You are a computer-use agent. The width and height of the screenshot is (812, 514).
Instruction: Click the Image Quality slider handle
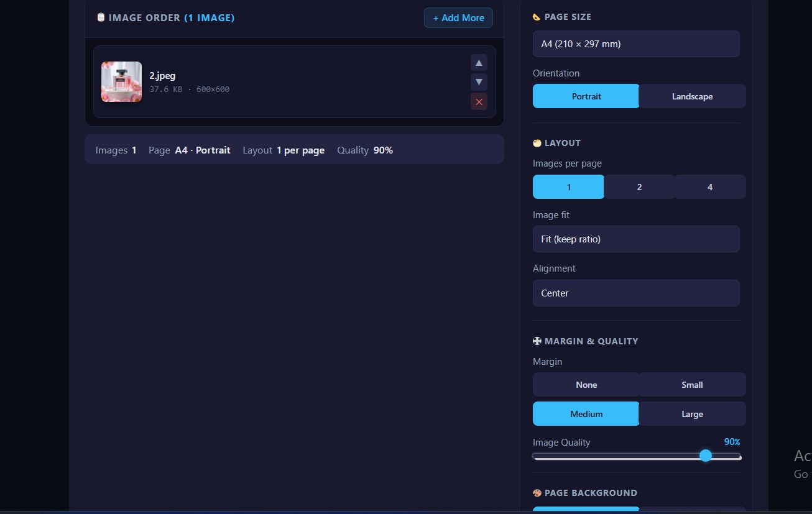pos(705,456)
